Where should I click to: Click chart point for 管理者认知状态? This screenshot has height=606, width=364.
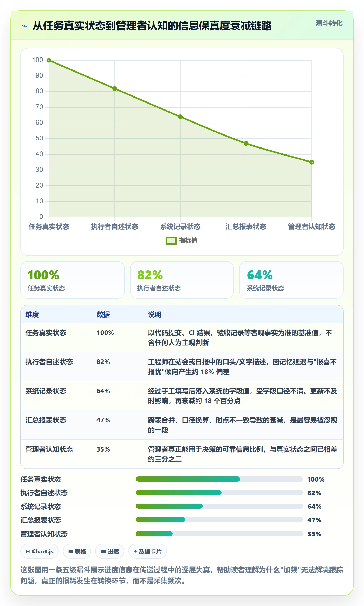click(312, 162)
